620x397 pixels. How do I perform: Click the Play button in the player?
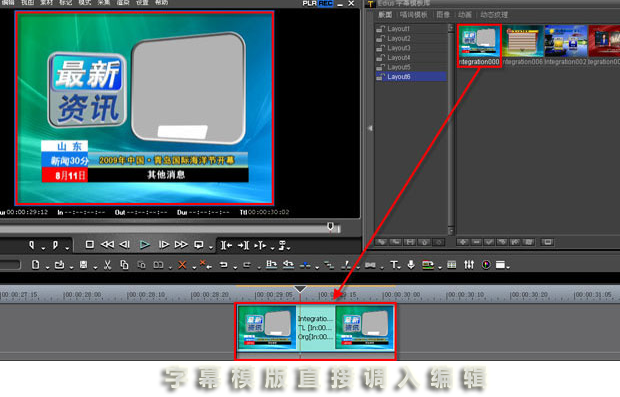point(145,245)
